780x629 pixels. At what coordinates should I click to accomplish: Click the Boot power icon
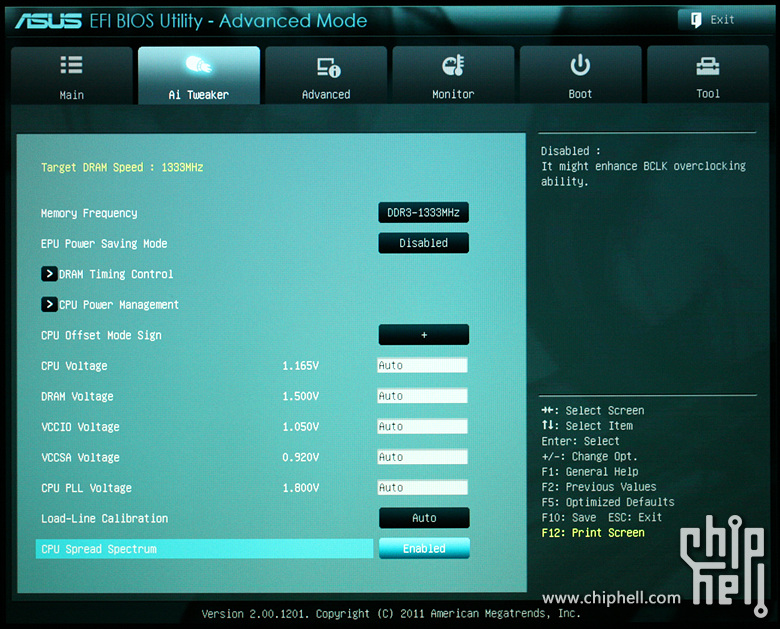580,65
